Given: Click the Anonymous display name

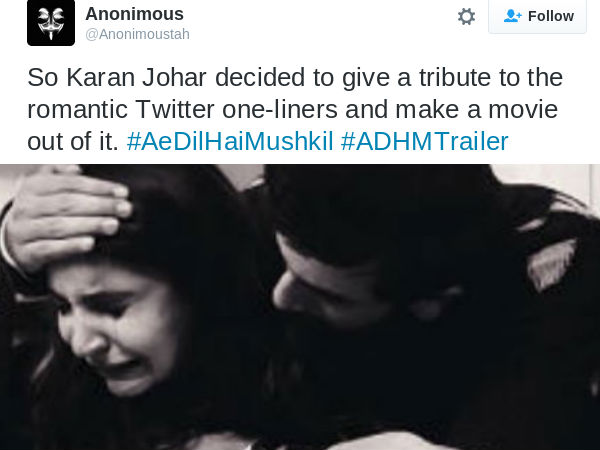Looking at the screenshot, I should pyautogui.click(x=134, y=14).
